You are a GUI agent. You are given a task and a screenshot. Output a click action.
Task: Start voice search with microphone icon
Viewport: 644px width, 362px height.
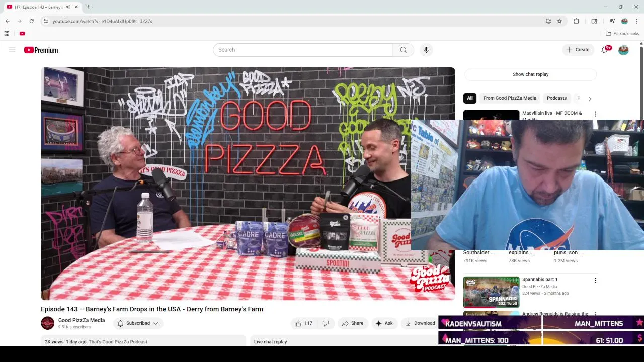[x=426, y=50]
